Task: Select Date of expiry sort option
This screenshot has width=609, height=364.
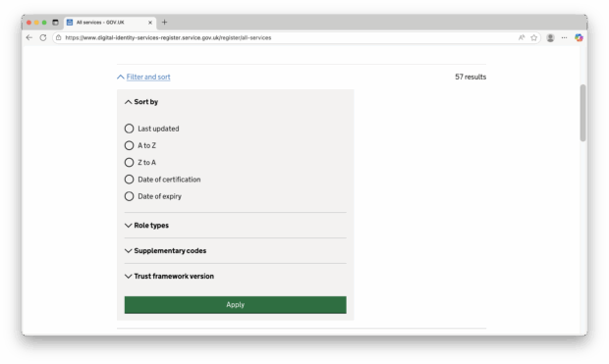Action: [129, 196]
